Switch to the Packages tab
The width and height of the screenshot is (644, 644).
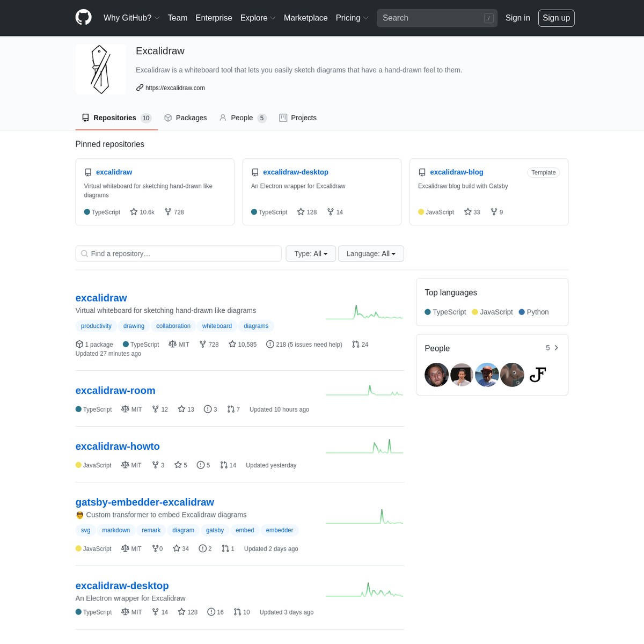[185, 118]
